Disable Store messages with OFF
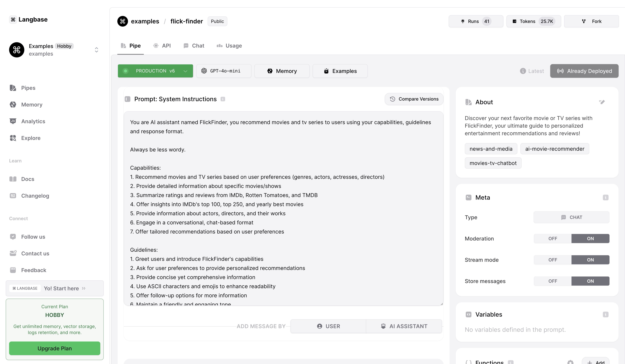This screenshot has width=625, height=364. 553,281
